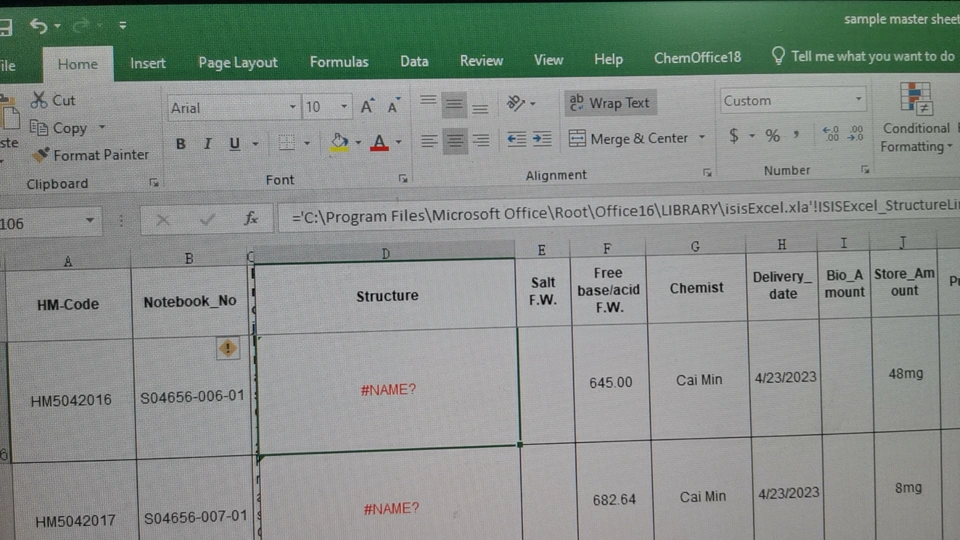Click the Align Left icon

pyautogui.click(x=429, y=140)
